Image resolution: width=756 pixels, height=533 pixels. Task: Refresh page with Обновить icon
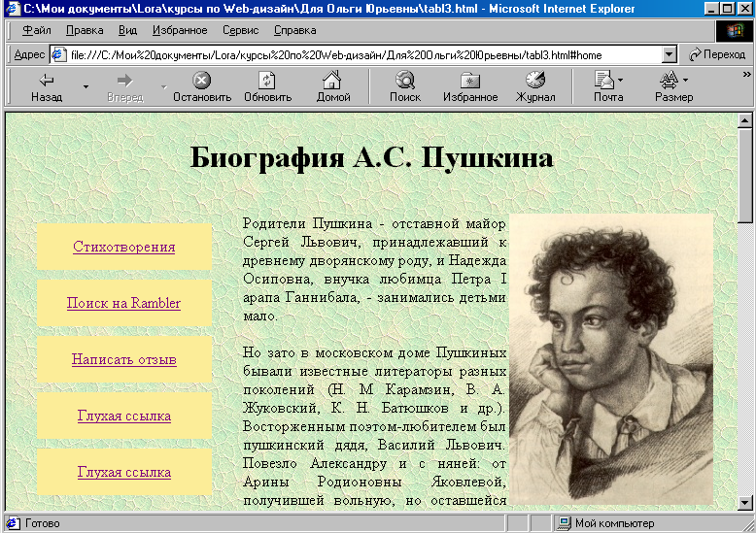[267, 80]
